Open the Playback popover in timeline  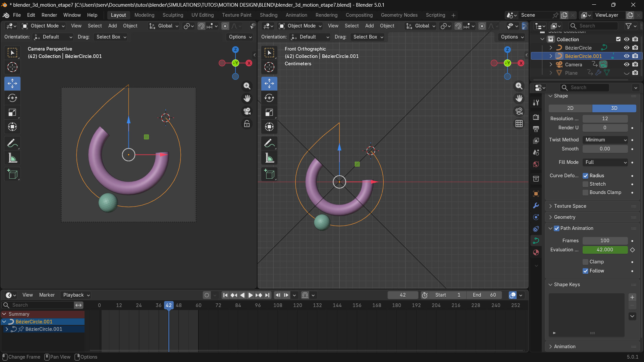76,295
